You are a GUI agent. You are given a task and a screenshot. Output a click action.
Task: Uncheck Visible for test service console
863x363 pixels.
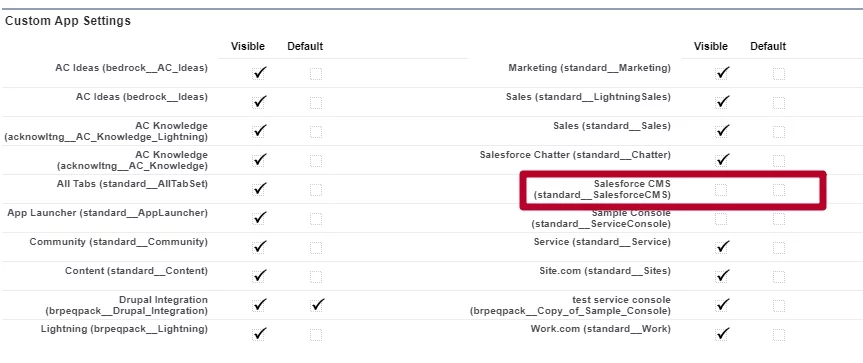[722, 306]
